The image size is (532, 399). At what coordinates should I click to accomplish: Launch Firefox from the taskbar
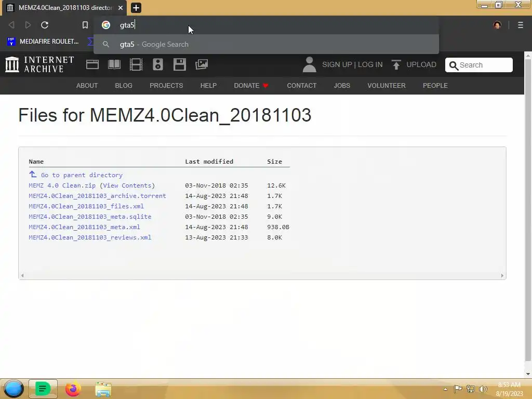pyautogui.click(x=73, y=389)
